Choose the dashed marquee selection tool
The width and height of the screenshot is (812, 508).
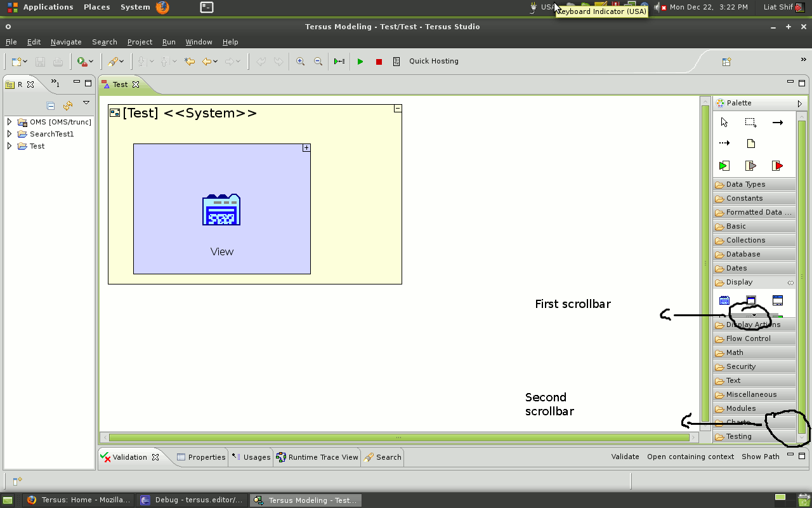(750, 123)
